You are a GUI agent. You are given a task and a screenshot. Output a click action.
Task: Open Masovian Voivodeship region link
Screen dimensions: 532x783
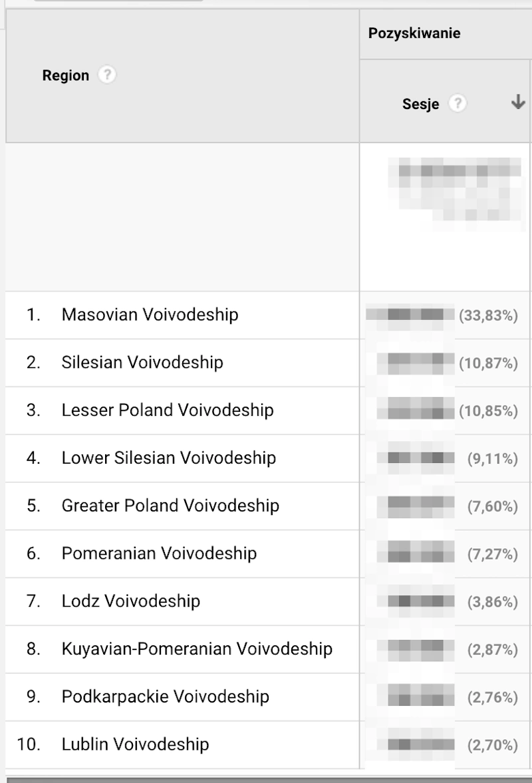[x=150, y=315]
